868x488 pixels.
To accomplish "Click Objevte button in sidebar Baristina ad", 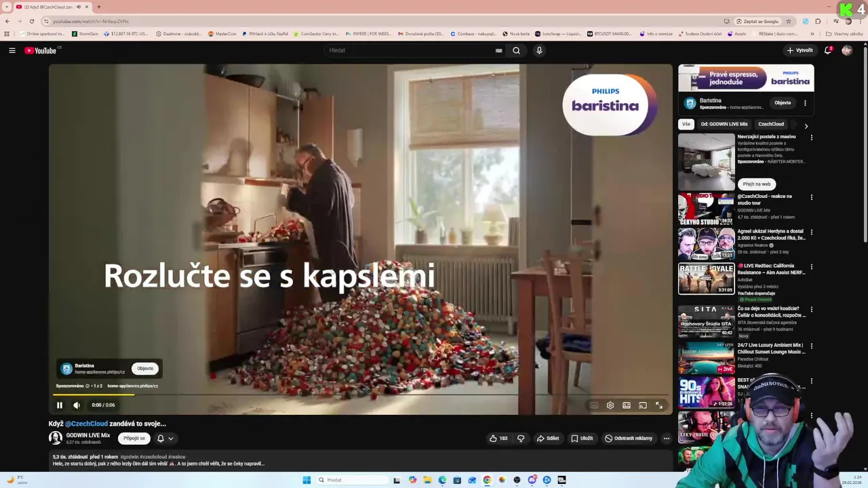I will point(783,103).
